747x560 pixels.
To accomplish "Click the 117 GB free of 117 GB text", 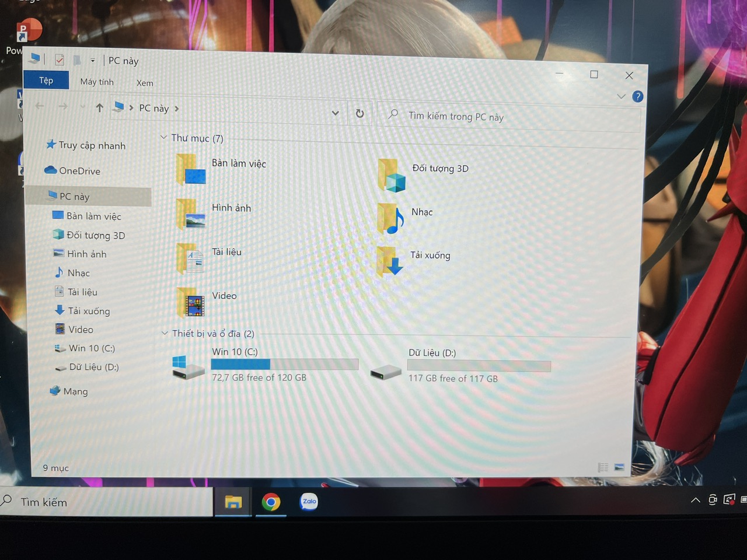I will [453, 379].
